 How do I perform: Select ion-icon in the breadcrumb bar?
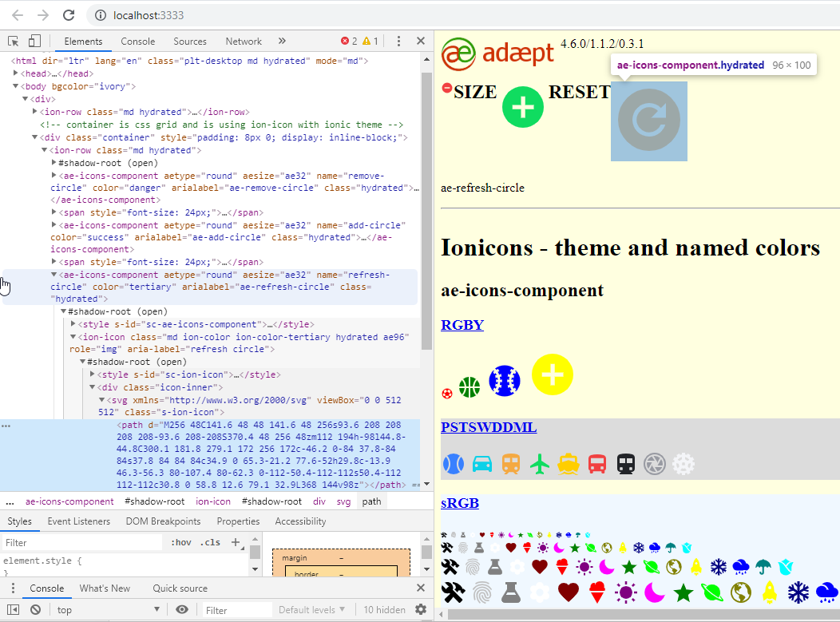[212, 501]
